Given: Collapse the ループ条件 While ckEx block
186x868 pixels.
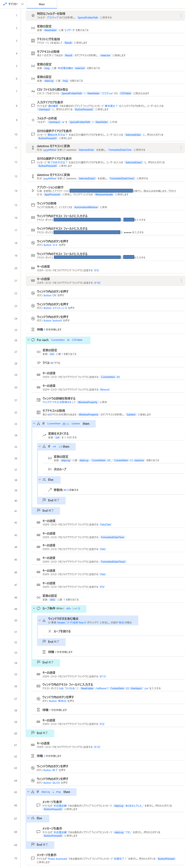Looking at the screenshot, I should tap(34, 608).
